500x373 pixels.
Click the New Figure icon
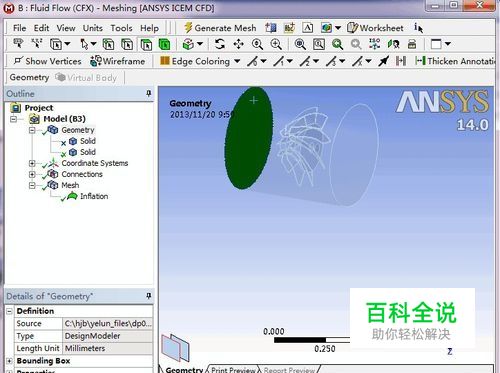tap(326, 28)
